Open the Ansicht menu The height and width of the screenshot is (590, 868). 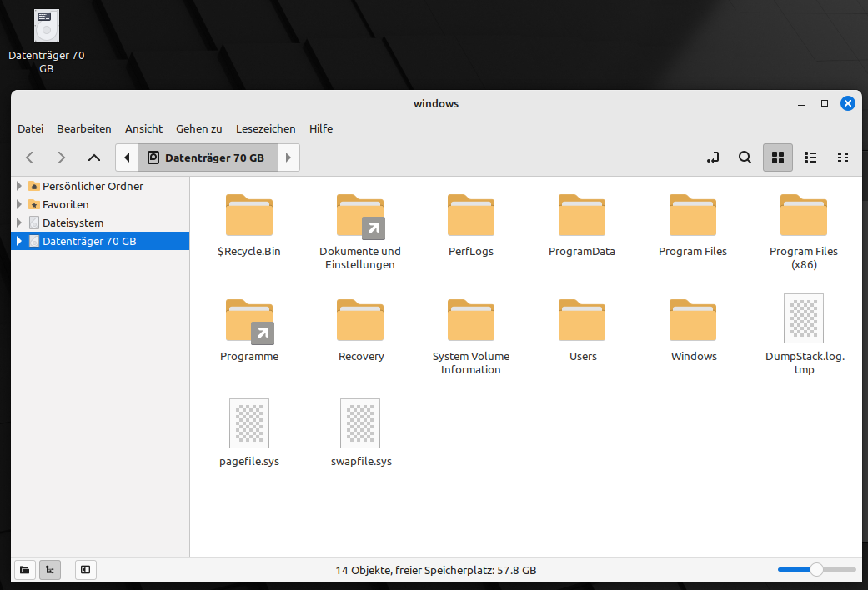[144, 128]
